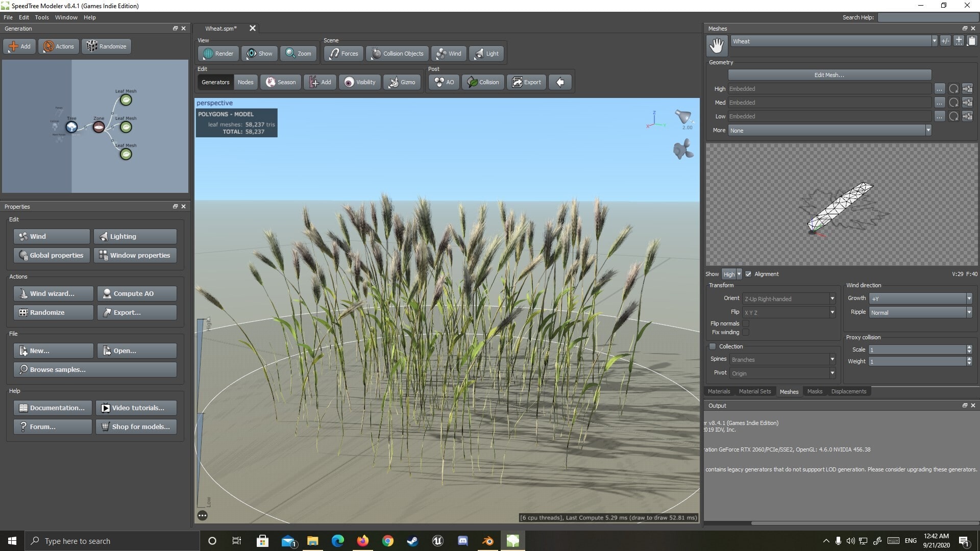
Task: Click inside the Search Help field
Action: click(927, 17)
